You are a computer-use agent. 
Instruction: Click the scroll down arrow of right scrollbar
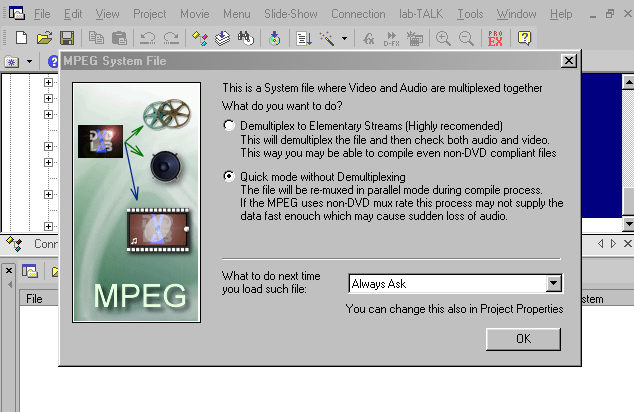coord(628,223)
